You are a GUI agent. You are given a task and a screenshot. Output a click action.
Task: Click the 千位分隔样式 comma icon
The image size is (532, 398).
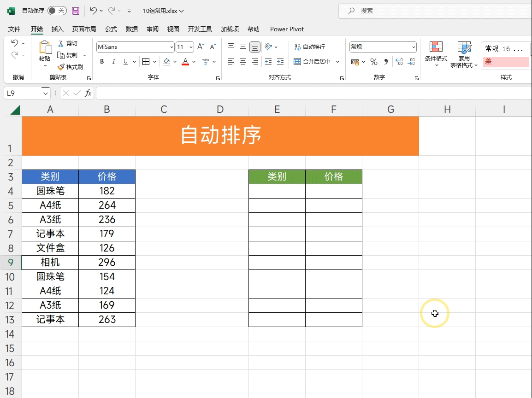coord(386,62)
